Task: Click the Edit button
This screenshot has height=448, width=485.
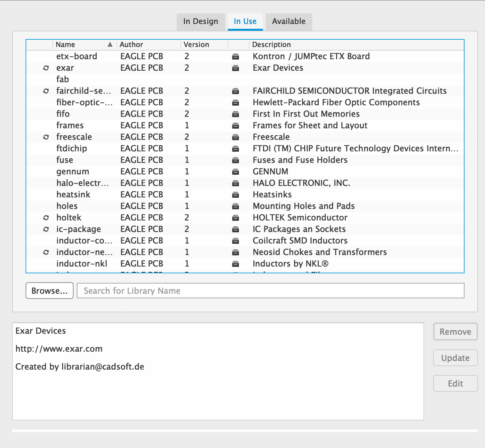Action: pos(455,383)
